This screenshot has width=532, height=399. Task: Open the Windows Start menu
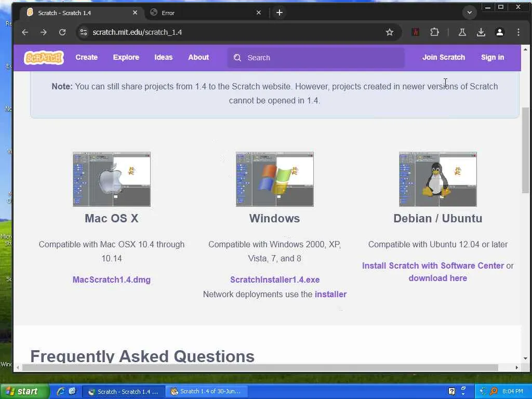click(x=24, y=392)
